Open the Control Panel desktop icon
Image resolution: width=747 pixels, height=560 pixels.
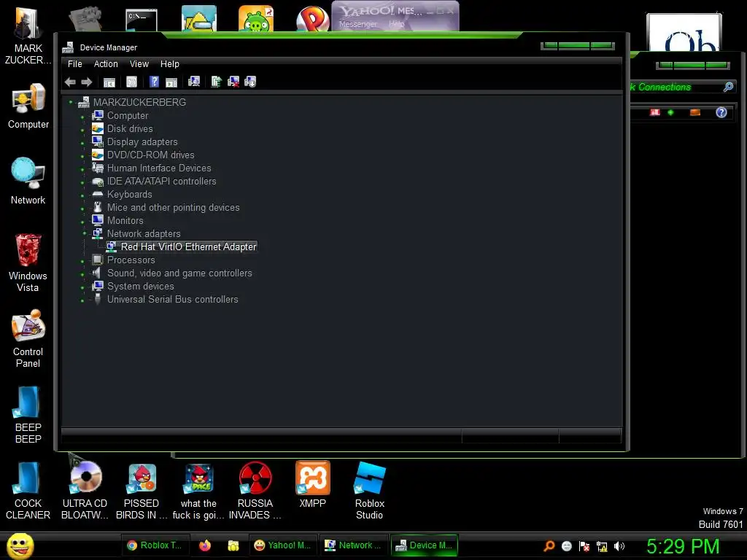click(28, 338)
